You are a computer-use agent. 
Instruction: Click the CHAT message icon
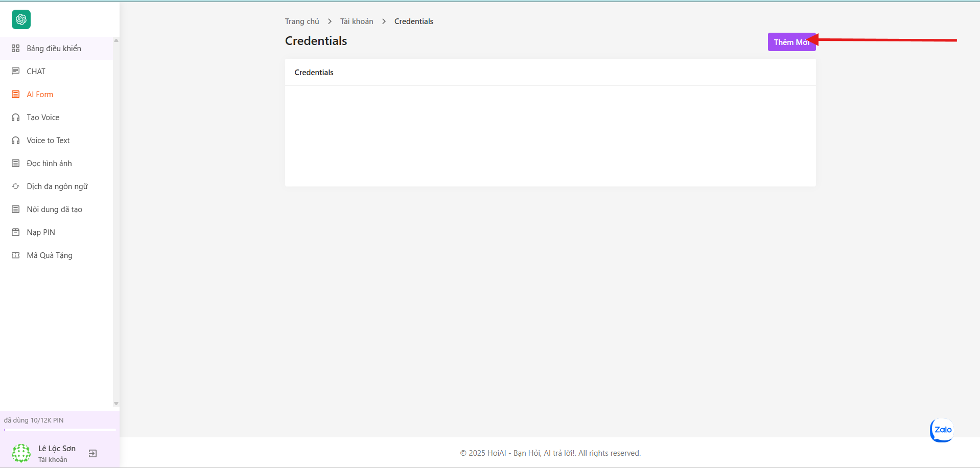pos(16,72)
